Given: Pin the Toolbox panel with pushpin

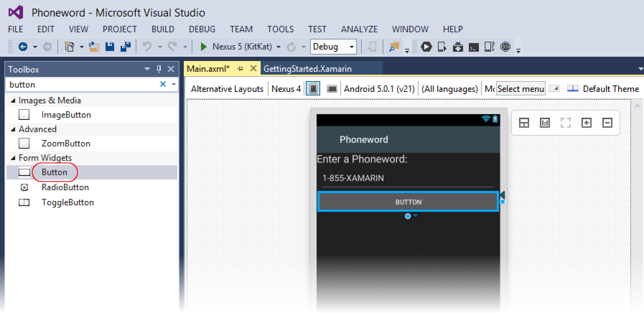Looking at the screenshot, I should tap(159, 69).
